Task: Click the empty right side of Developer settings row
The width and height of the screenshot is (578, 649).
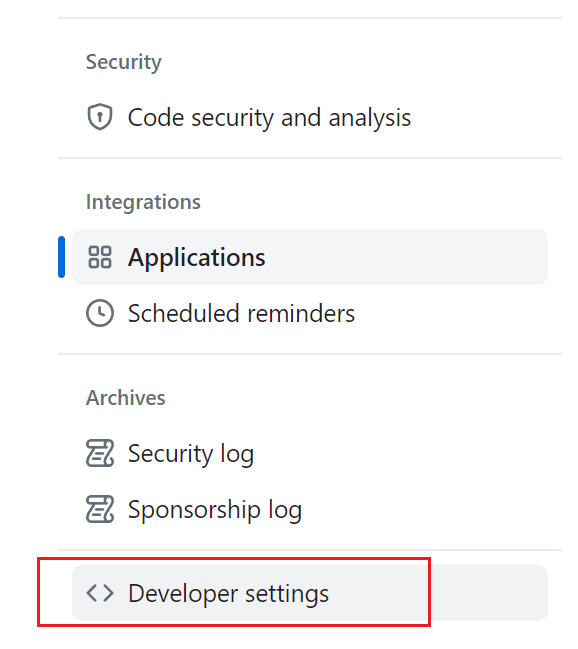Action: click(x=489, y=593)
